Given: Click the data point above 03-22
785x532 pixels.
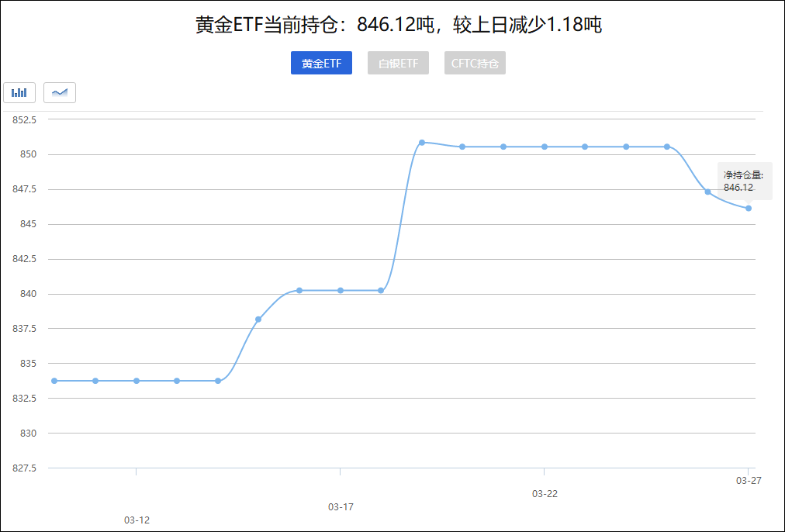Looking at the screenshot, I should click(x=545, y=147).
